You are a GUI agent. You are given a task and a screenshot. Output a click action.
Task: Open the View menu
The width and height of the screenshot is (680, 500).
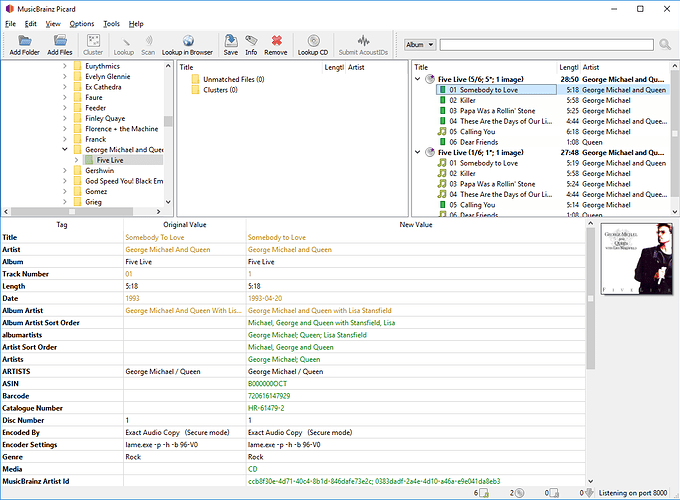pos(53,24)
